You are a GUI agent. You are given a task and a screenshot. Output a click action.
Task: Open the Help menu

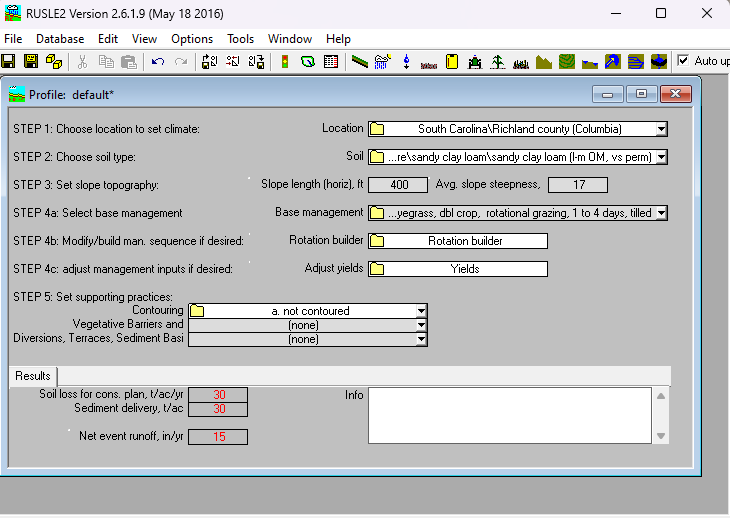tap(338, 39)
